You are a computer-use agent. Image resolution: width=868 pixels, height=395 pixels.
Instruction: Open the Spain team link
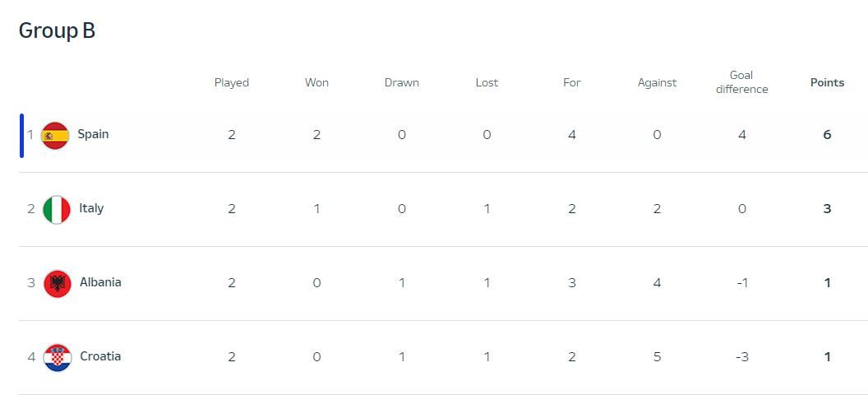click(x=93, y=134)
